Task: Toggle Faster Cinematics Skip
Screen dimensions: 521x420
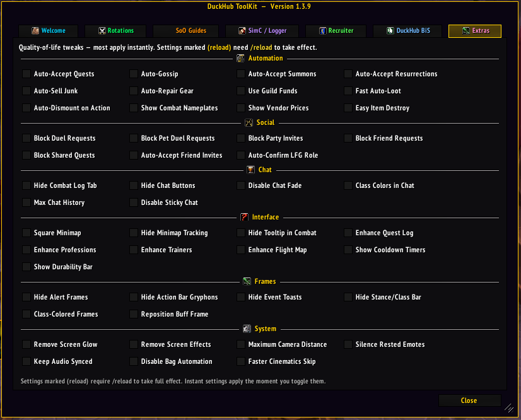Action: 241,361
